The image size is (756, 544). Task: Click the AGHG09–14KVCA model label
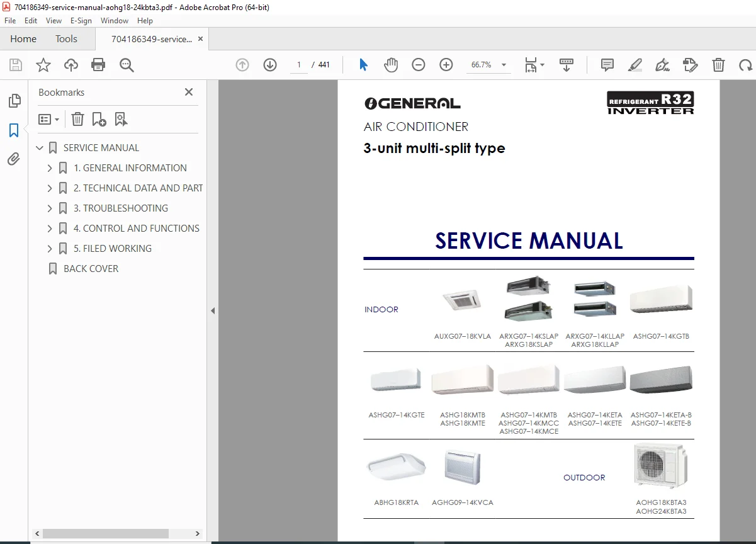(463, 502)
